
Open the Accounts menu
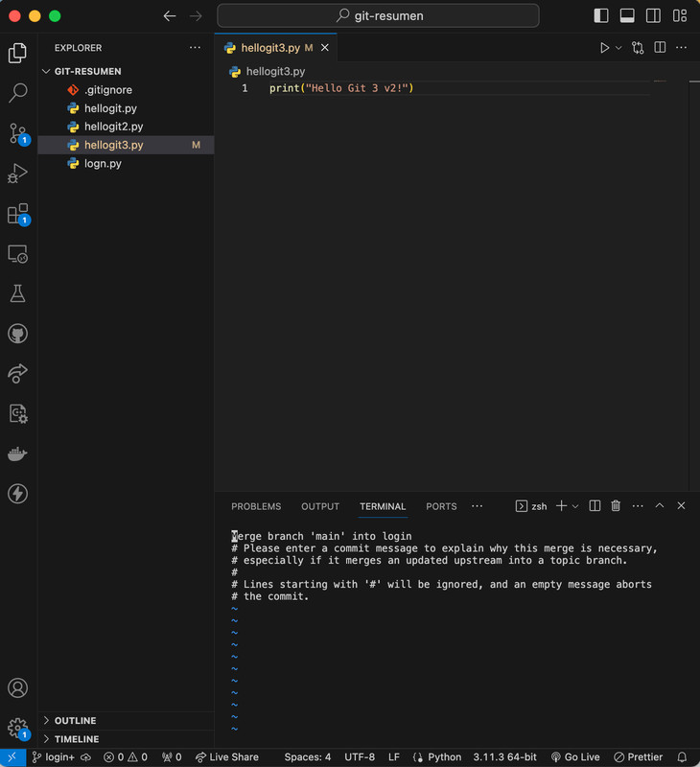17,688
